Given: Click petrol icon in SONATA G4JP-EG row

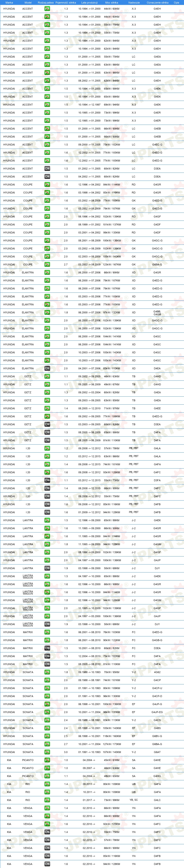Looking at the screenshot, I should [47, 712].
